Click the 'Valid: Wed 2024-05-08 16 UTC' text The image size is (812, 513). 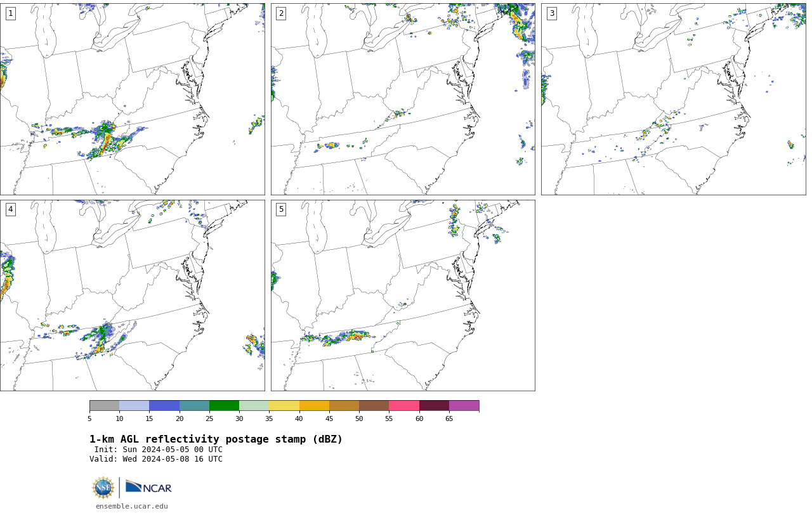[x=156, y=459]
